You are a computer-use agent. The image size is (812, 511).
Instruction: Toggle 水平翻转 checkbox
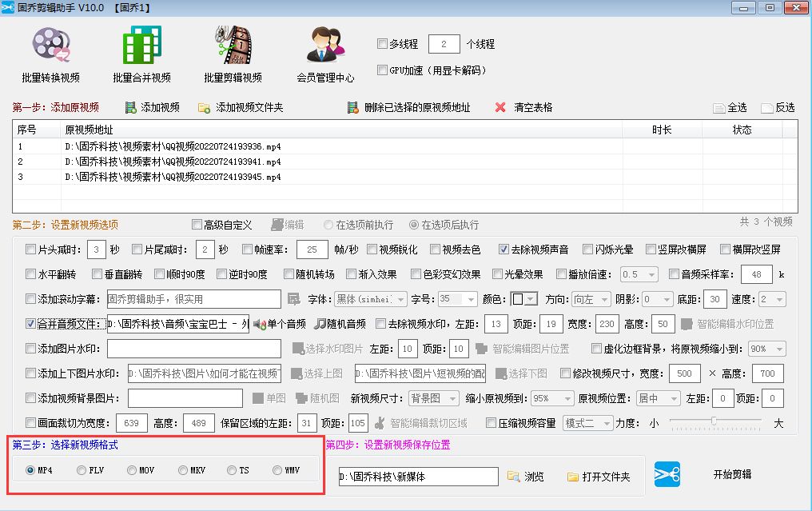click(30, 273)
